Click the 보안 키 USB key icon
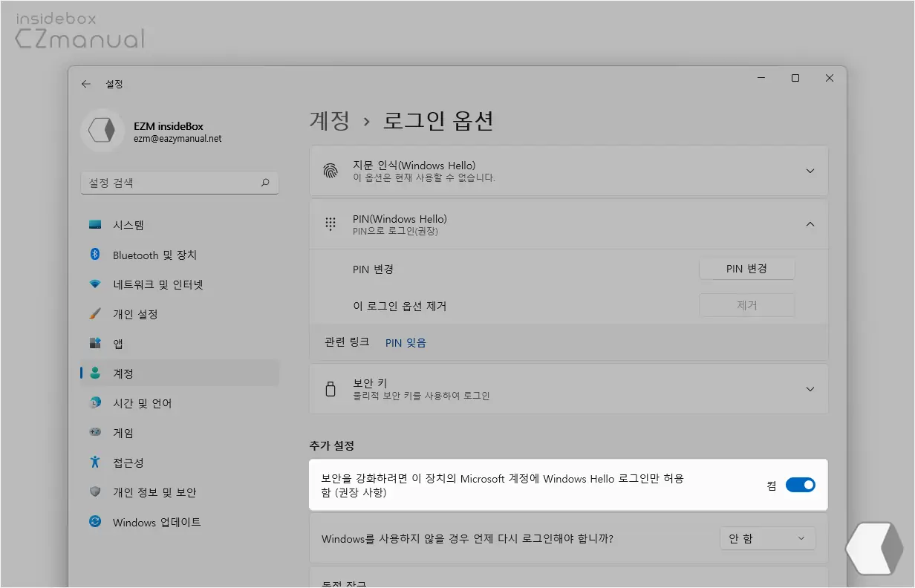 coord(330,389)
